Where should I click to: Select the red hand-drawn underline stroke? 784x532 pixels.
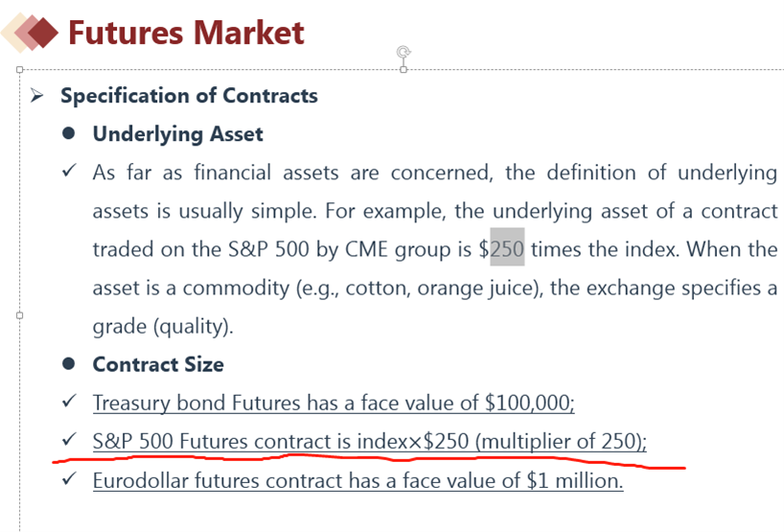(369, 461)
